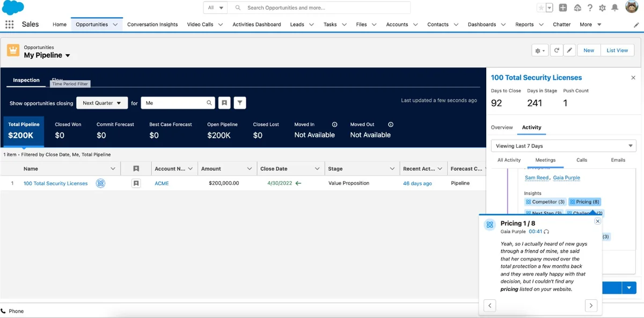Open the Next Quarter time period dropdown
The height and width of the screenshot is (318, 644).
[x=102, y=103]
